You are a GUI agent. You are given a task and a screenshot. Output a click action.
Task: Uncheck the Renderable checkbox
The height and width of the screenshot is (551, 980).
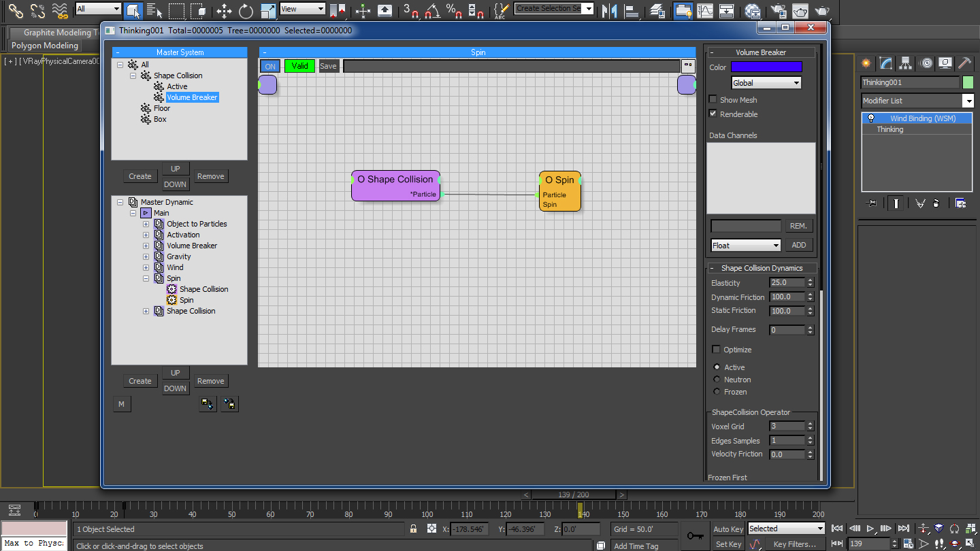click(x=713, y=114)
